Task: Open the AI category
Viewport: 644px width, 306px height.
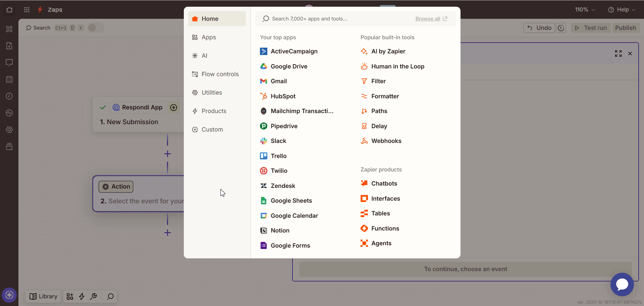Action: 217,56
